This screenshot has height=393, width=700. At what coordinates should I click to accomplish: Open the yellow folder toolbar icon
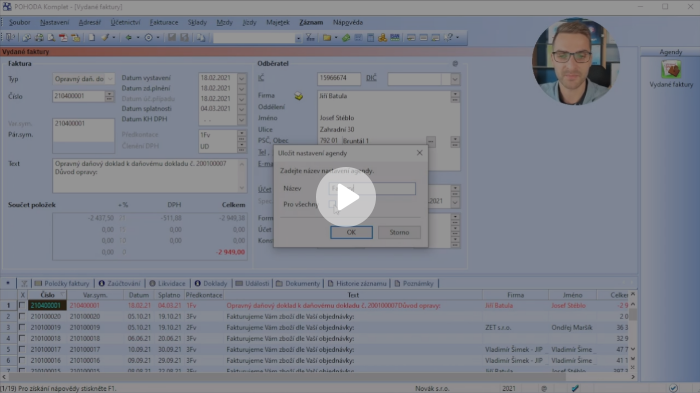pos(327,38)
